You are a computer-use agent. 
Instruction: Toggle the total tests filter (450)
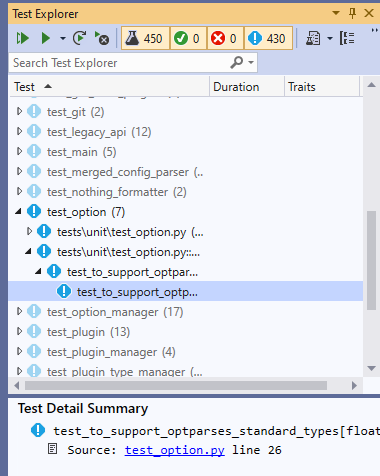[145, 38]
